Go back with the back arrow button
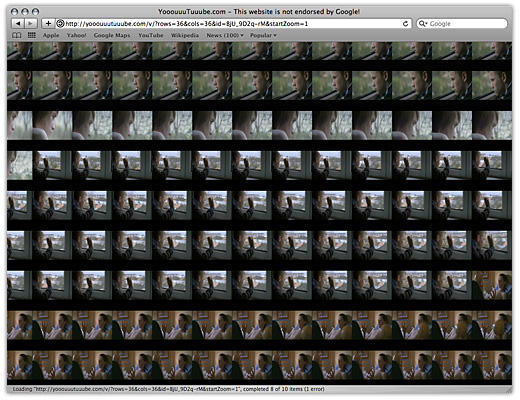Screen dimensions: 520x400 click(x=18, y=23)
